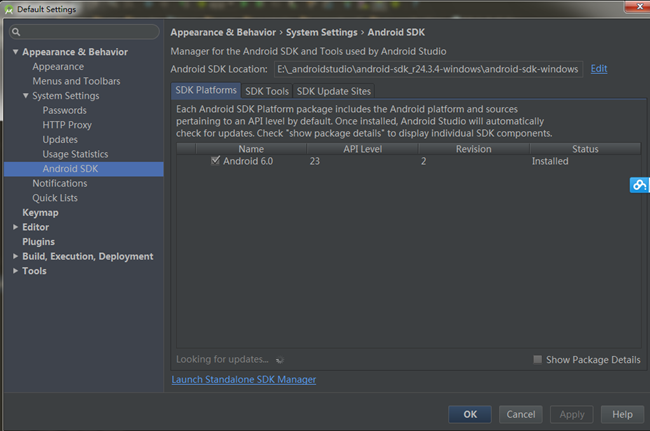Click the Android Studio title bar icon
650x431 pixels.
point(10,9)
